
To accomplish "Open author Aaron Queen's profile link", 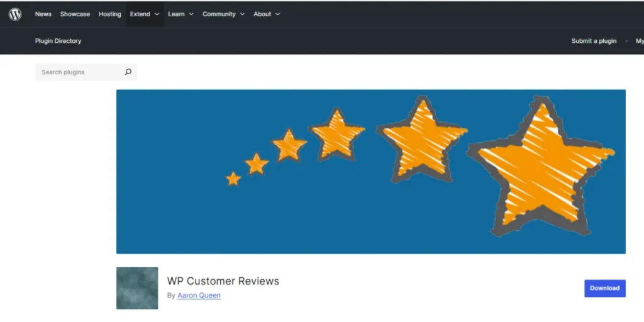I will 199,296.
